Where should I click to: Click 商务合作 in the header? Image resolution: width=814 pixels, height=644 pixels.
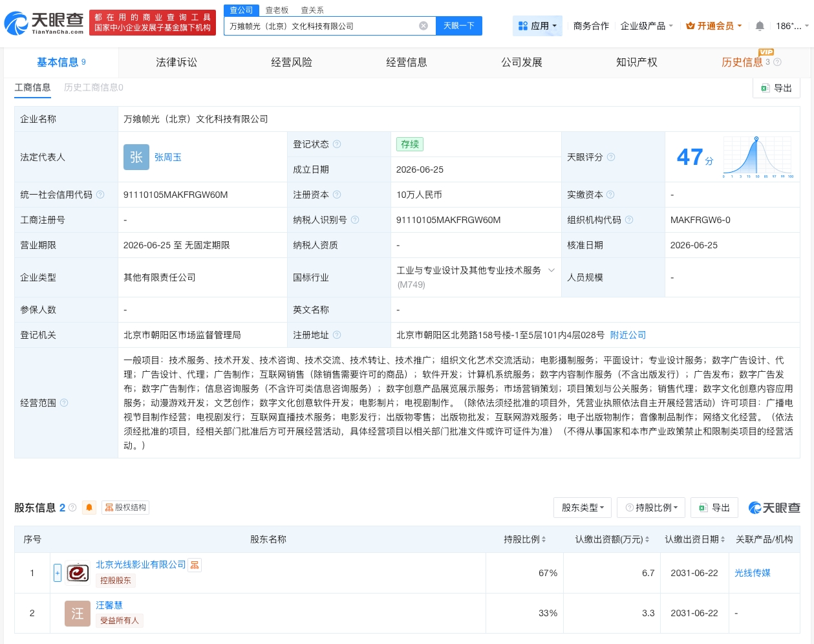tap(591, 26)
